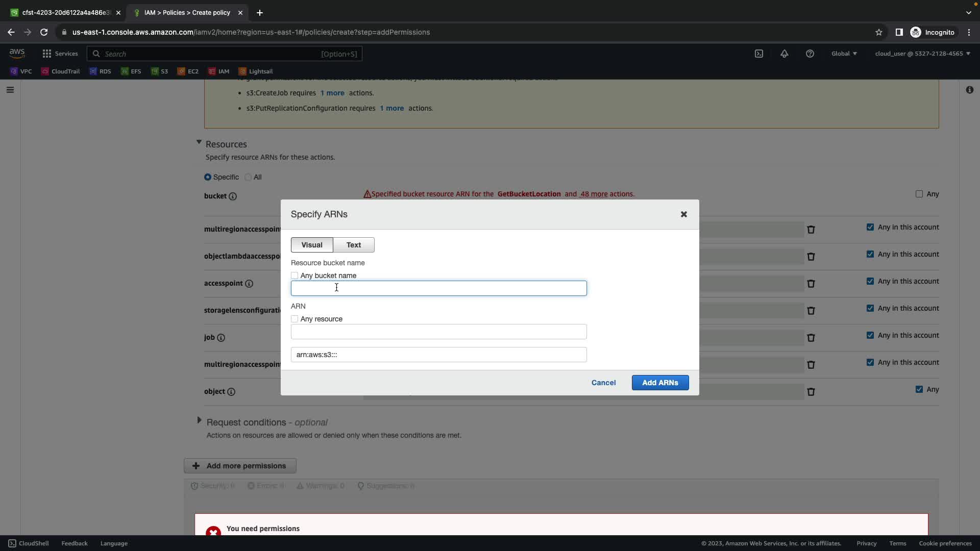Delete the accesspoint resource row
The width and height of the screenshot is (980, 551).
811,284
